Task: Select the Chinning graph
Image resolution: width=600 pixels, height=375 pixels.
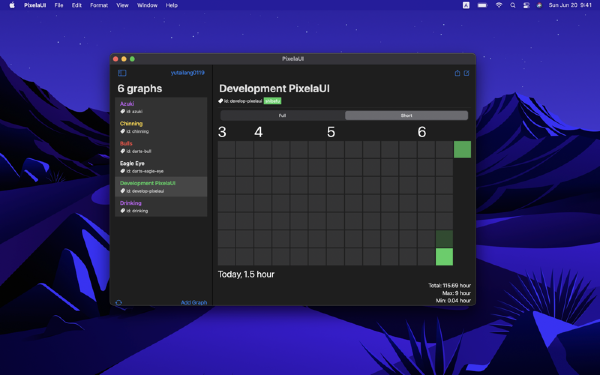Action: (161, 127)
